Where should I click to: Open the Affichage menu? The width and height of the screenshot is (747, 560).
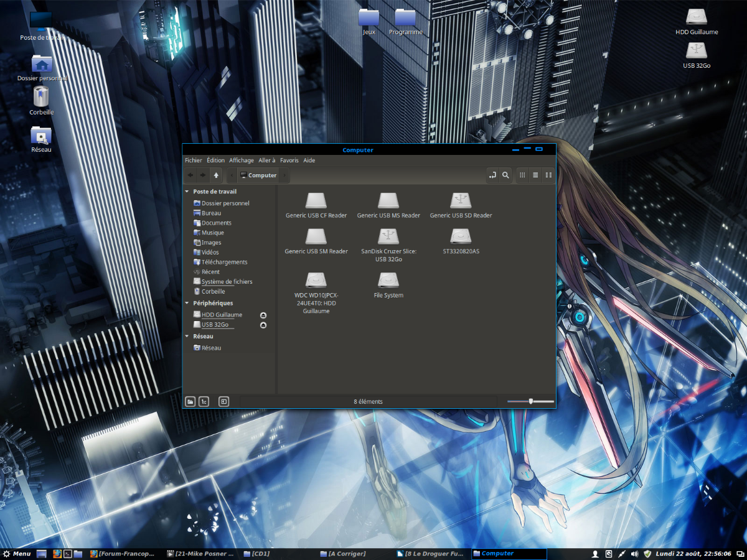pyautogui.click(x=242, y=161)
